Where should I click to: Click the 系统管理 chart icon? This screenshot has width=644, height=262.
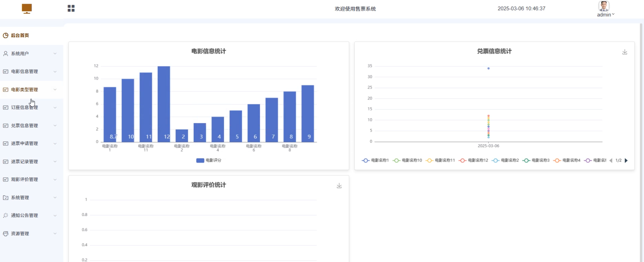[x=5, y=198]
